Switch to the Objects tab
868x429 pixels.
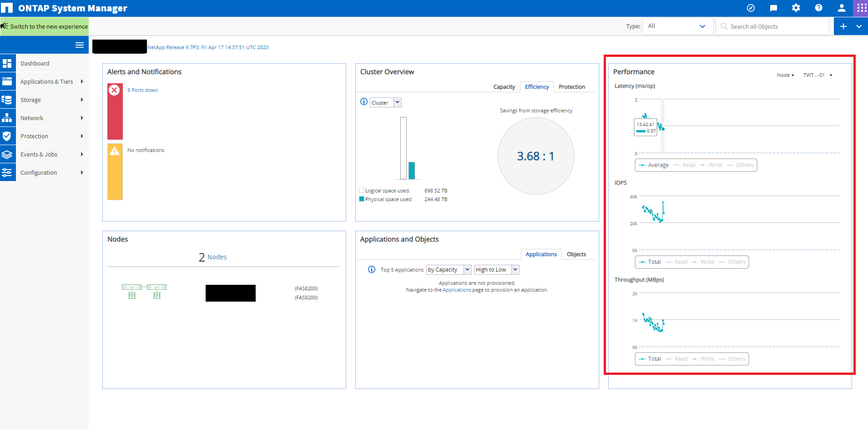[x=576, y=254]
